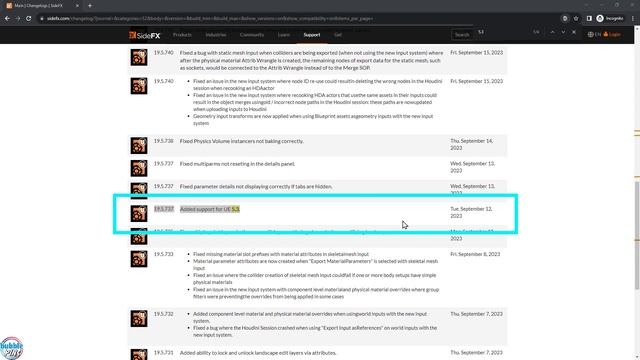Open the Community menu
The height and width of the screenshot is (360, 640).
tap(252, 35)
